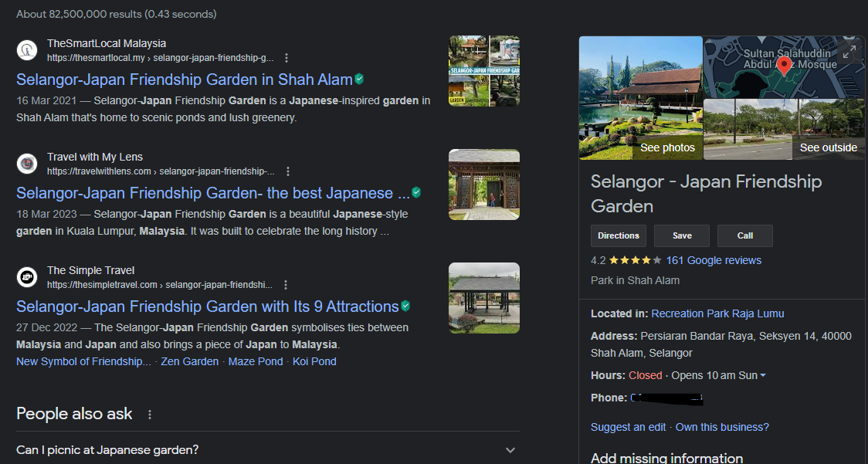This screenshot has height=464, width=868.
Task: Click Zen Garden sitelink
Action: [189, 361]
